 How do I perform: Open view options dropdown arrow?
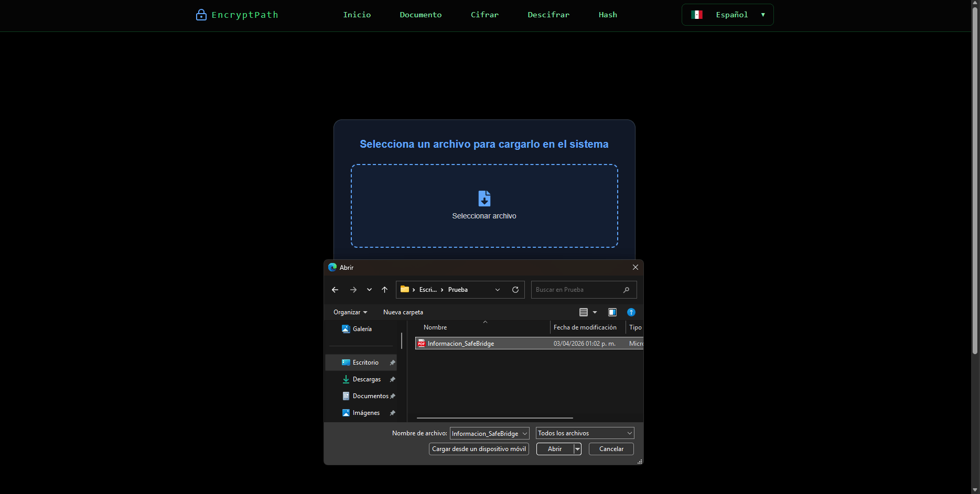point(595,312)
